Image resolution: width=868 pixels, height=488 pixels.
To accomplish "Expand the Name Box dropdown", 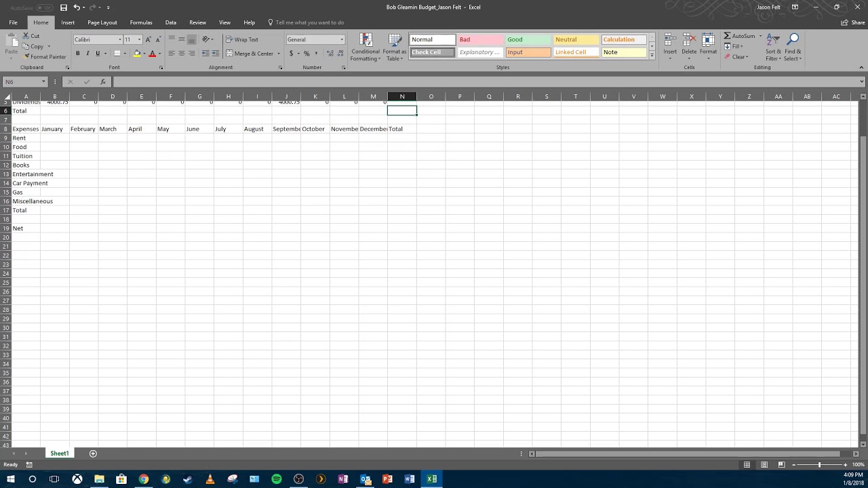I will (43, 82).
